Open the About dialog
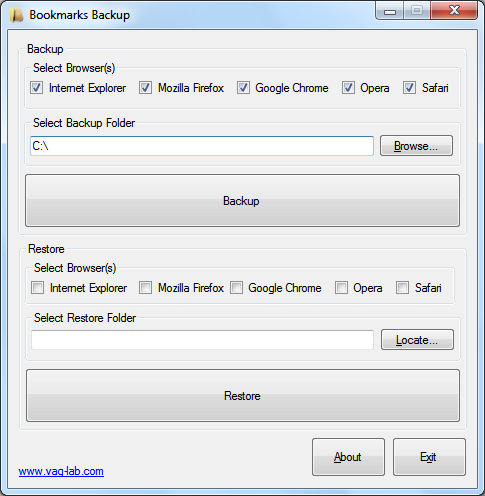 pos(348,457)
